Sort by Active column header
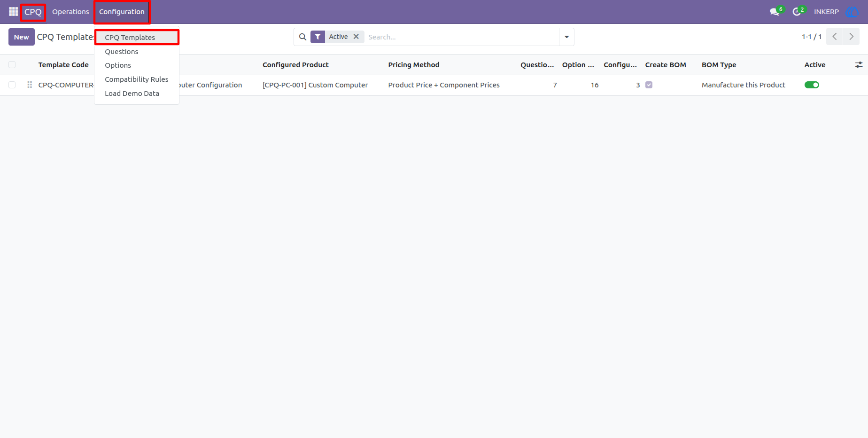The image size is (868, 438). pyautogui.click(x=814, y=65)
